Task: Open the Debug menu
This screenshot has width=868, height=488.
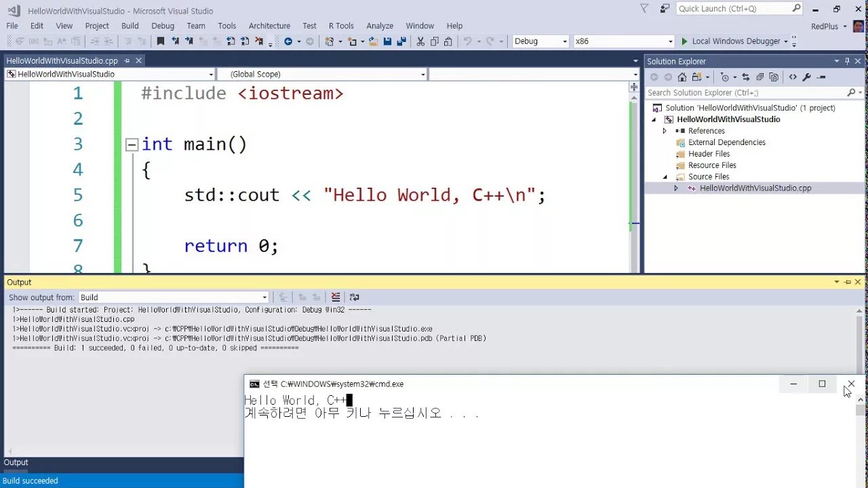Action: pyautogui.click(x=163, y=26)
